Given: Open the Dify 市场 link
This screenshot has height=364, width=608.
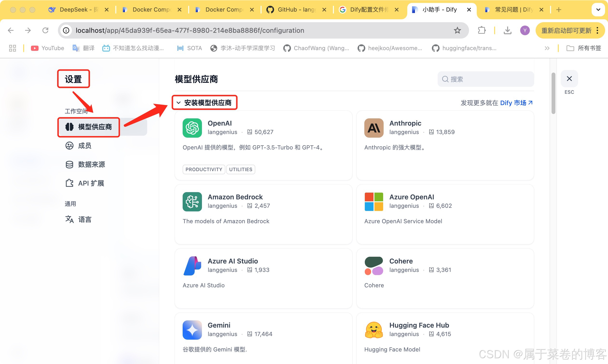Looking at the screenshot, I should click(516, 102).
